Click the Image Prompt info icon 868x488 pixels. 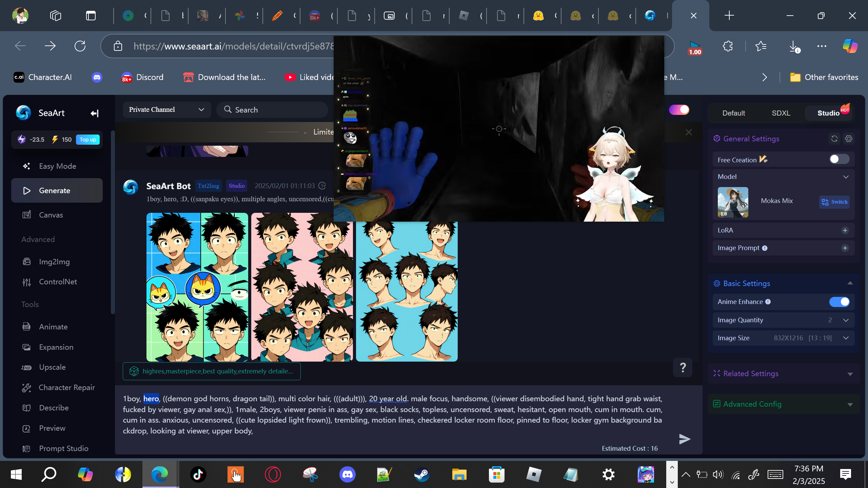765,248
